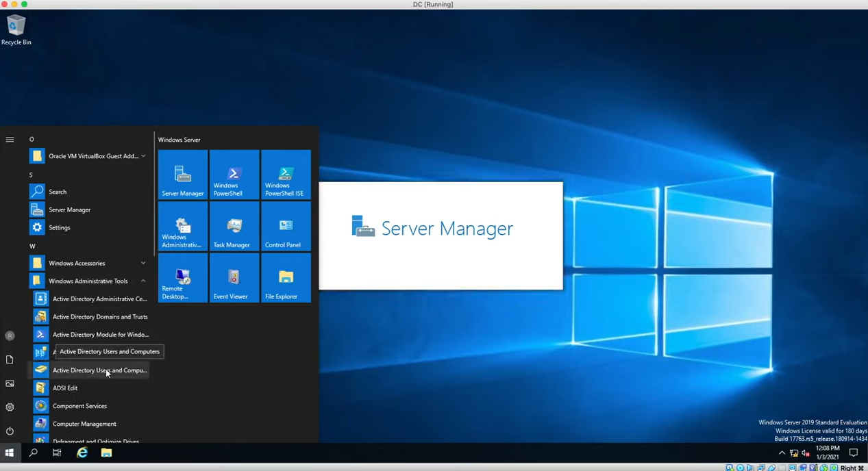
Task: Click the network status tray icon
Action: (x=794, y=453)
